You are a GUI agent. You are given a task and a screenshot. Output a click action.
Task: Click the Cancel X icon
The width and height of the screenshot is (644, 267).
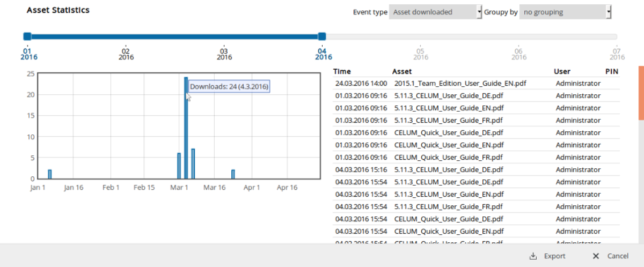coord(596,256)
